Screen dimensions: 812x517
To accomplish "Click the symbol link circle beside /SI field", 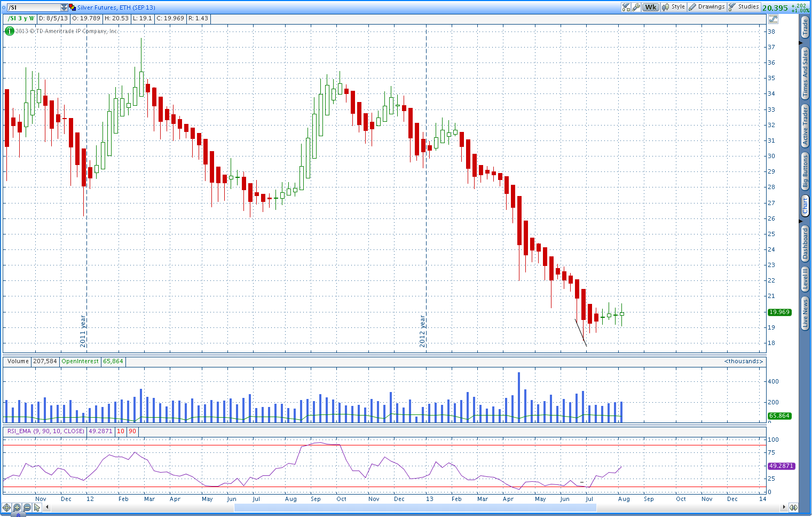I will (x=3, y=7).
